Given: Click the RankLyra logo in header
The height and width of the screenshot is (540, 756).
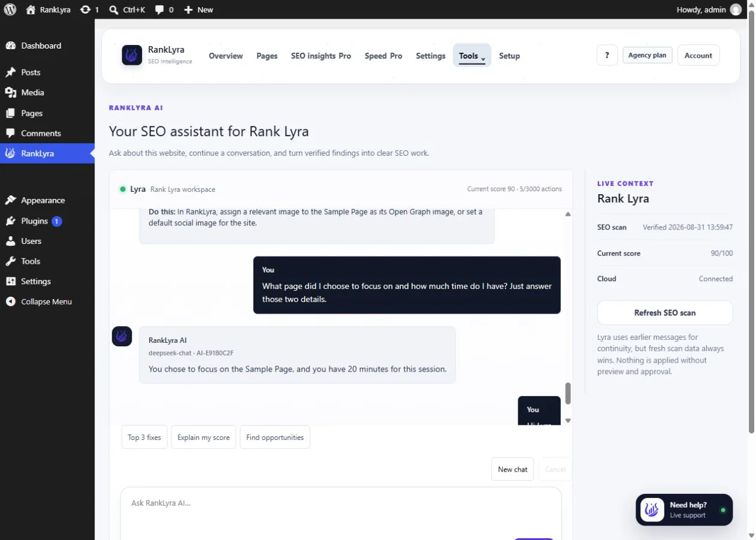Looking at the screenshot, I should click(x=132, y=55).
